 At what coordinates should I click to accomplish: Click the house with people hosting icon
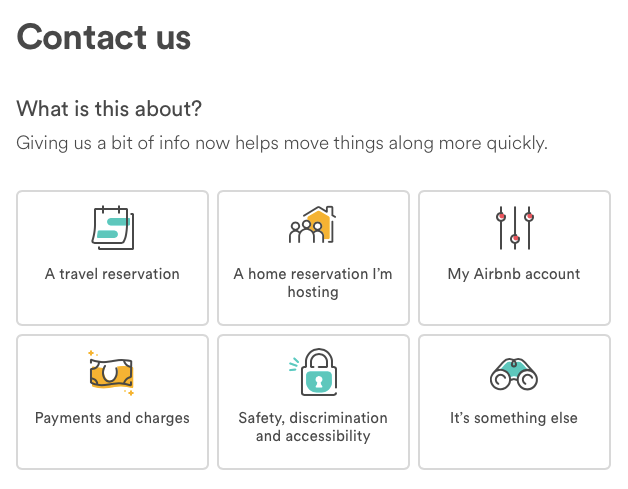[313, 226]
